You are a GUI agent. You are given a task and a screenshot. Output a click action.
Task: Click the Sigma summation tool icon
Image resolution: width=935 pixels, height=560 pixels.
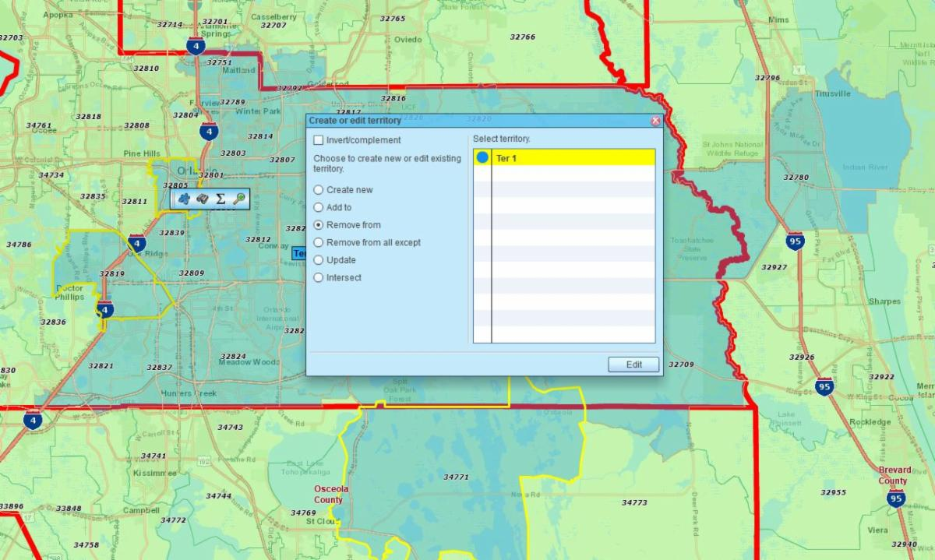click(221, 199)
